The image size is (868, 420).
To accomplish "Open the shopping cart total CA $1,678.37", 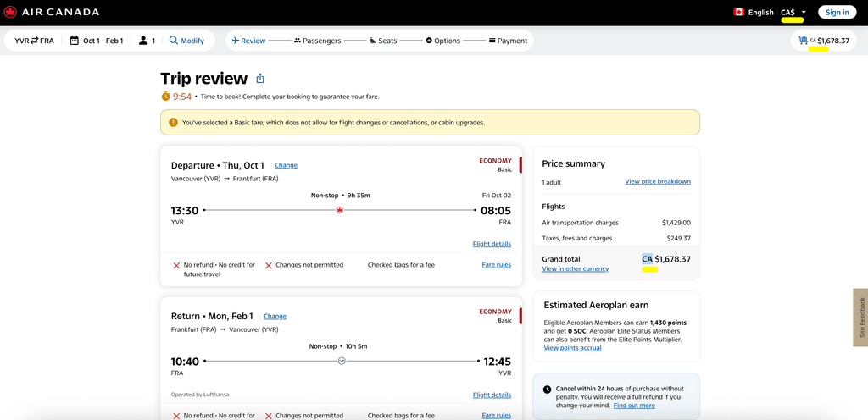I will [824, 41].
